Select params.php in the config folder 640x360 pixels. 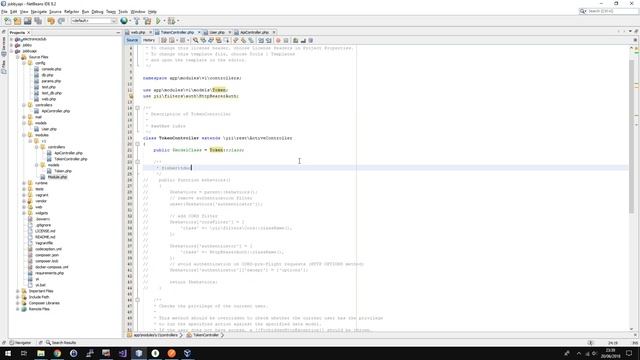pyautogui.click(x=51, y=81)
